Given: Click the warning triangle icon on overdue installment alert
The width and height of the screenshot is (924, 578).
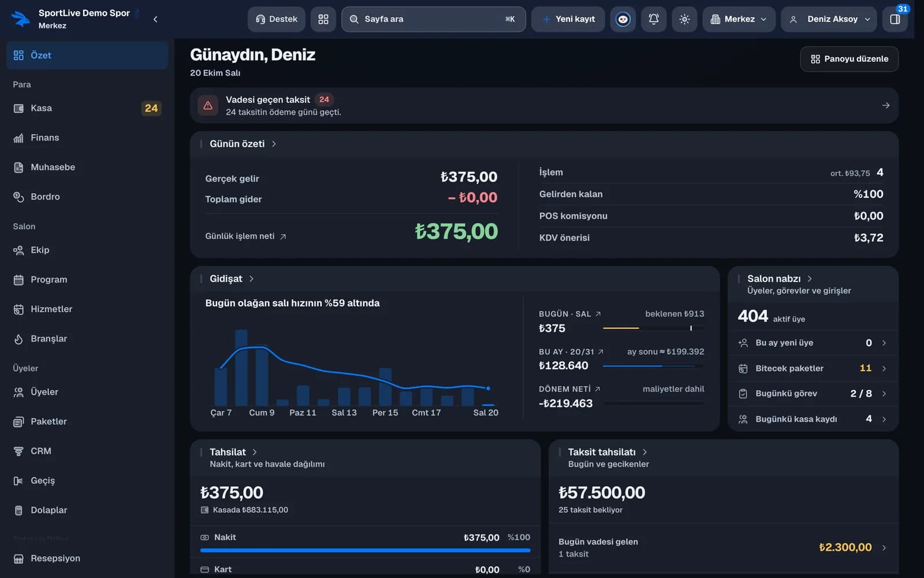Looking at the screenshot, I should click(208, 105).
